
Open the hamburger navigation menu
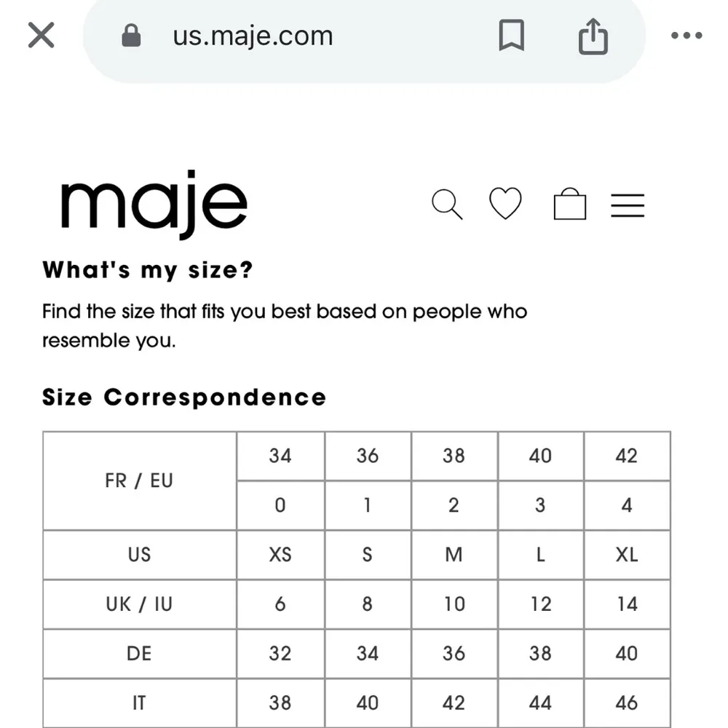628,205
